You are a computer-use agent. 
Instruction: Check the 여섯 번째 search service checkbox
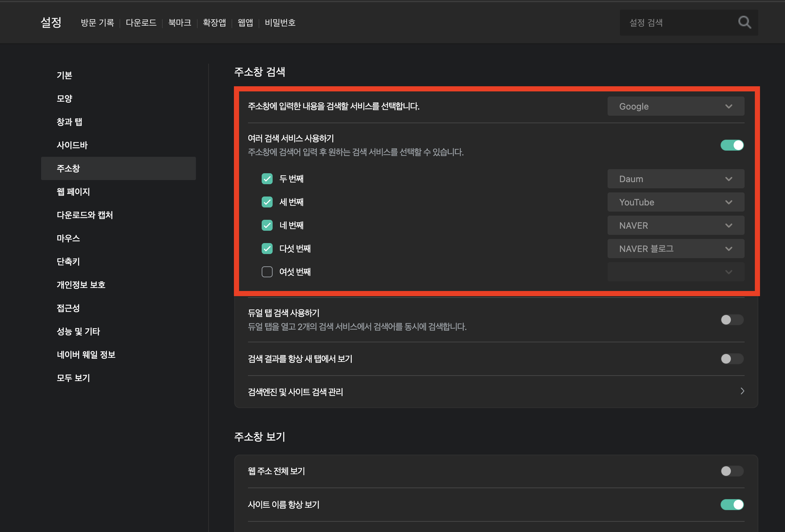click(267, 272)
